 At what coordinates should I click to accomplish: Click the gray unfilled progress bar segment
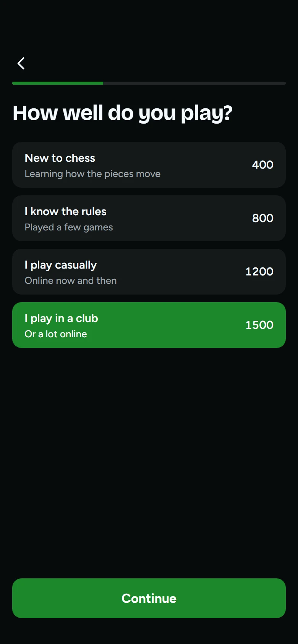tap(194, 83)
